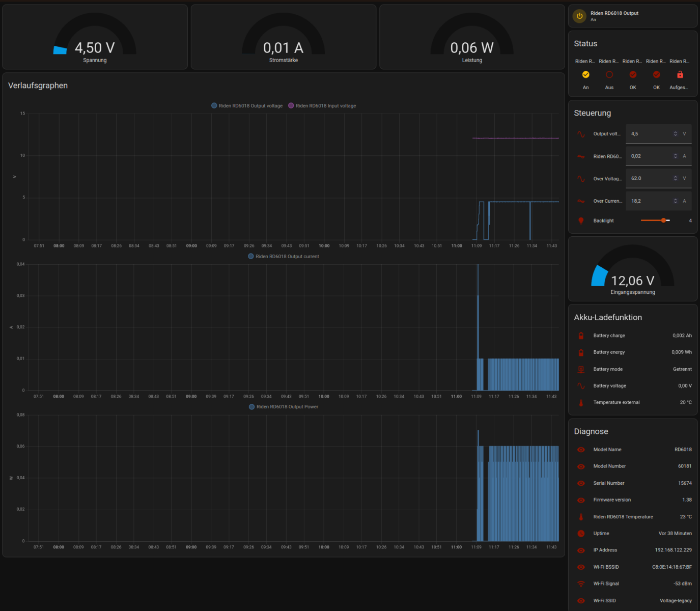Click the Battery energy value 0,009 Wh
The width and height of the screenshot is (700, 611).
[682, 352]
